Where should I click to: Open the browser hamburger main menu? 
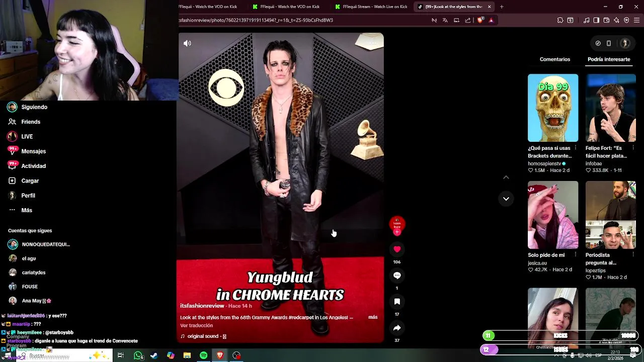(x=637, y=20)
